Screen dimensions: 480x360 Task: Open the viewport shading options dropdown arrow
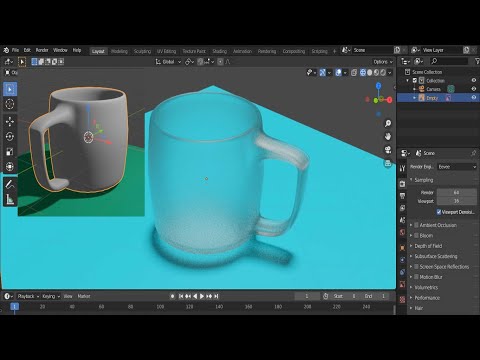(390, 72)
